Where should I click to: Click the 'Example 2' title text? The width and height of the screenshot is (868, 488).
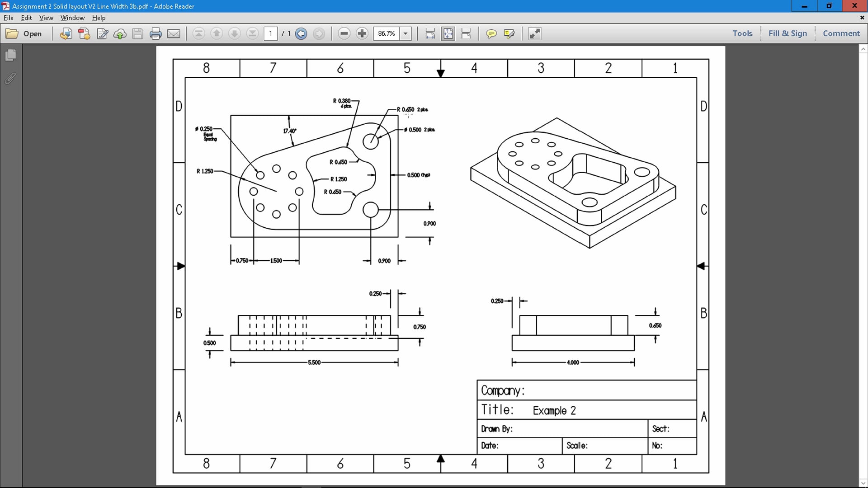(554, 411)
